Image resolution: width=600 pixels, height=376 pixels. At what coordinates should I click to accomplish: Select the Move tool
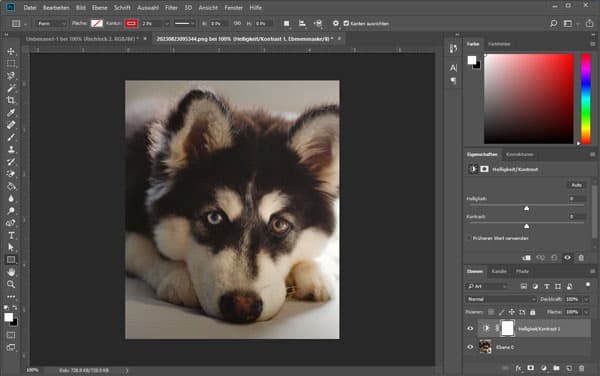click(x=11, y=51)
